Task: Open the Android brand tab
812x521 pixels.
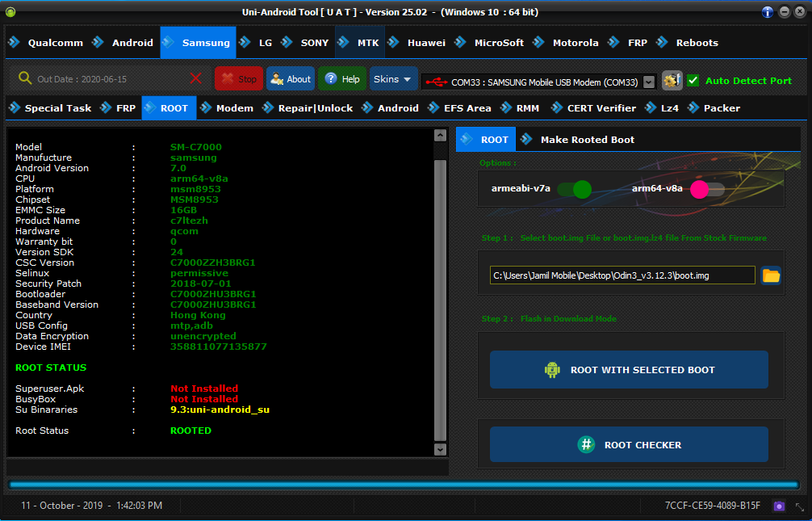Action: pos(123,43)
